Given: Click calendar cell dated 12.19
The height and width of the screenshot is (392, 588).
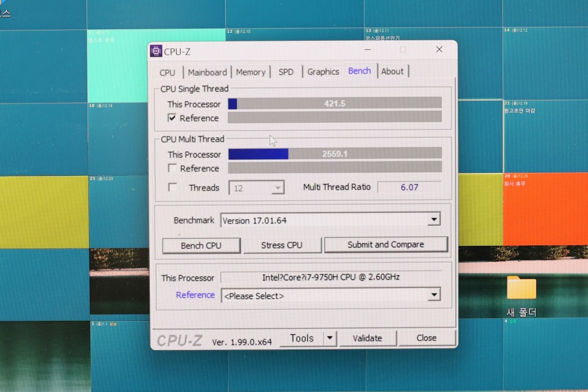Looking at the screenshot, I should (x=545, y=136).
